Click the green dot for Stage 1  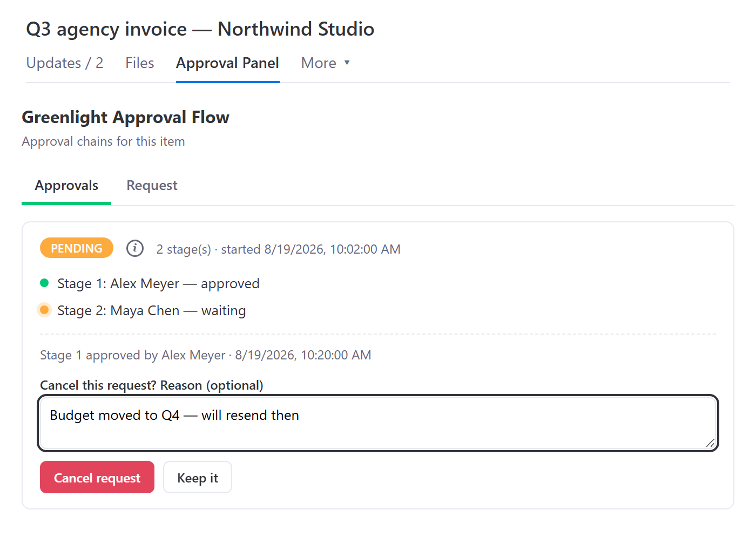44,283
